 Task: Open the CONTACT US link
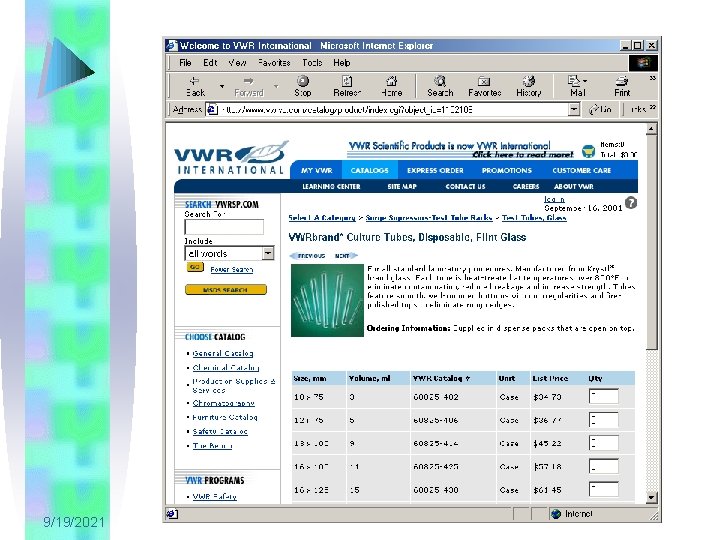pos(465,186)
